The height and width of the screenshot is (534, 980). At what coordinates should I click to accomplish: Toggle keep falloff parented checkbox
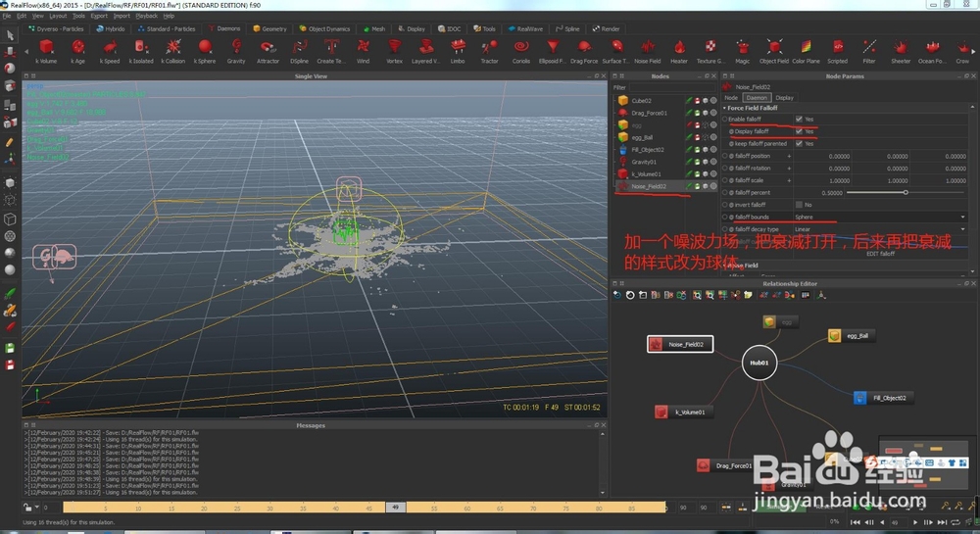(x=799, y=144)
